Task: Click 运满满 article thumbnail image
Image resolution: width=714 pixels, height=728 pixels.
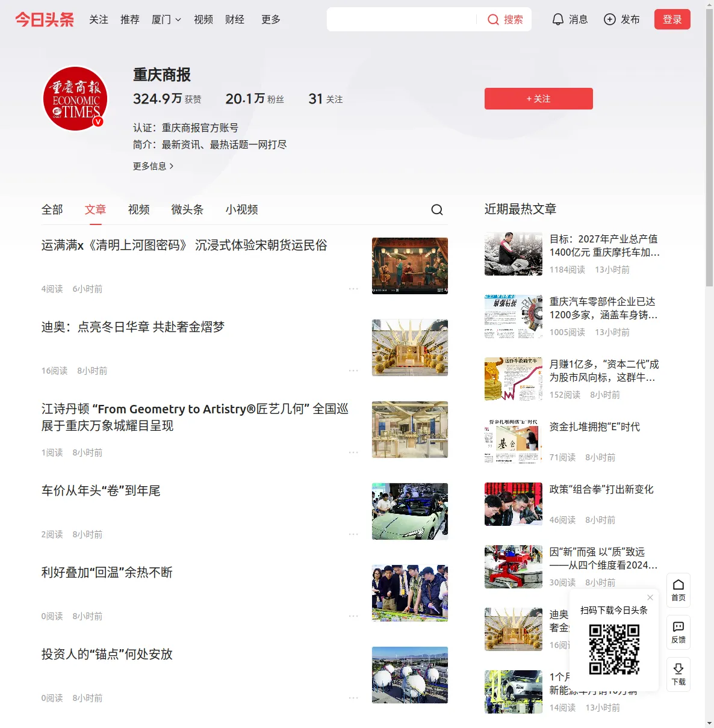Action: coord(410,266)
